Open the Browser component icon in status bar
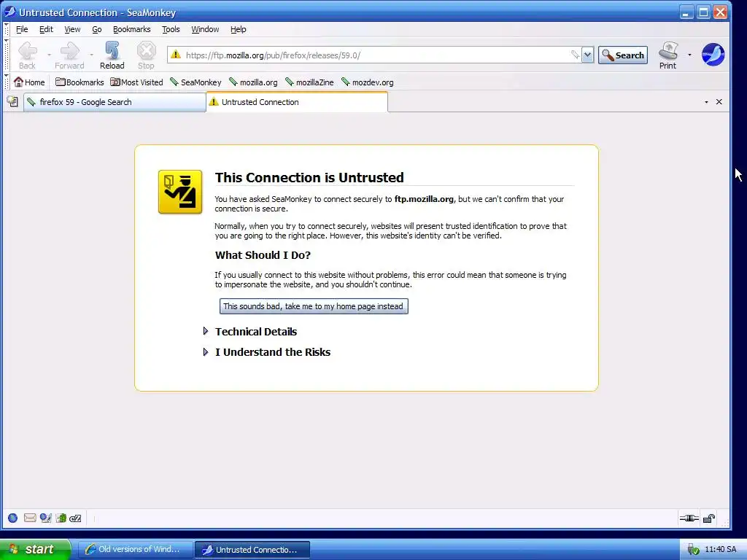This screenshot has height=560, width=747. pos(13,518)
